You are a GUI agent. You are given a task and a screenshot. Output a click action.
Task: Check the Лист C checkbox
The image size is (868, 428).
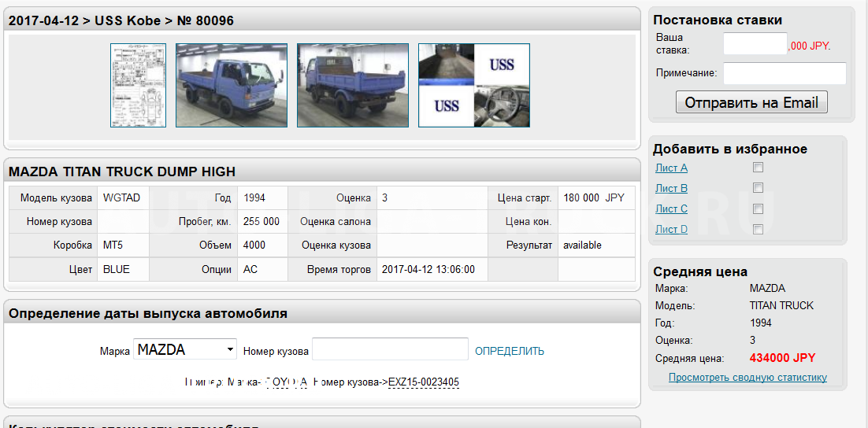[759, 209]
